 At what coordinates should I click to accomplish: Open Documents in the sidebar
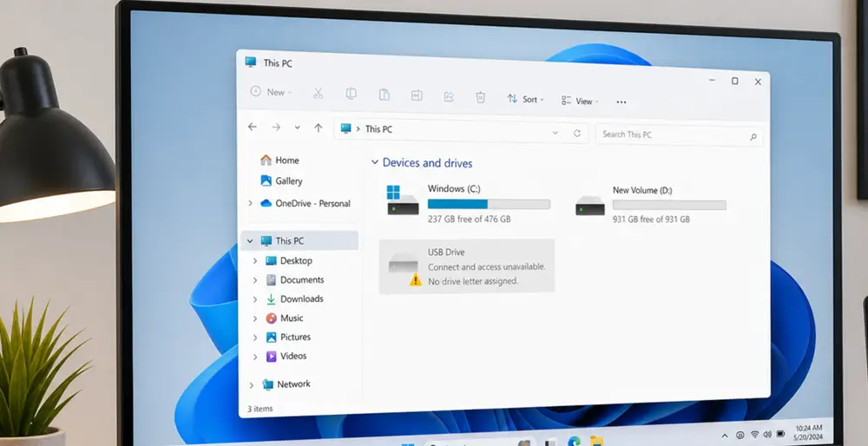[x=295, y=280]
